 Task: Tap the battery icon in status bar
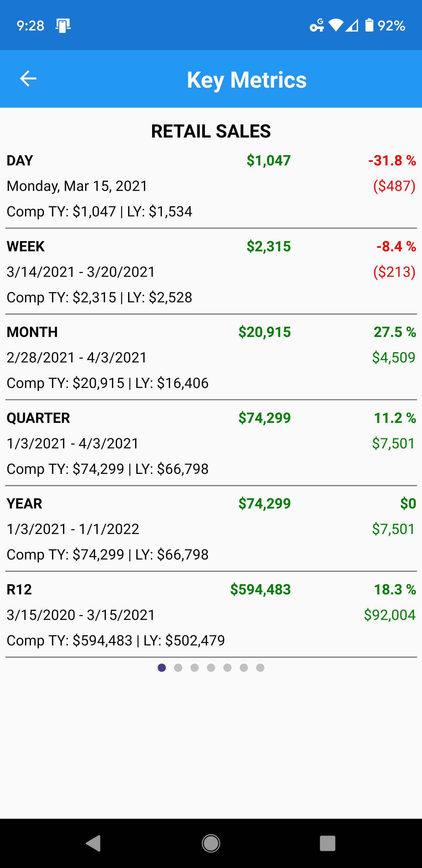pos(370,25)
